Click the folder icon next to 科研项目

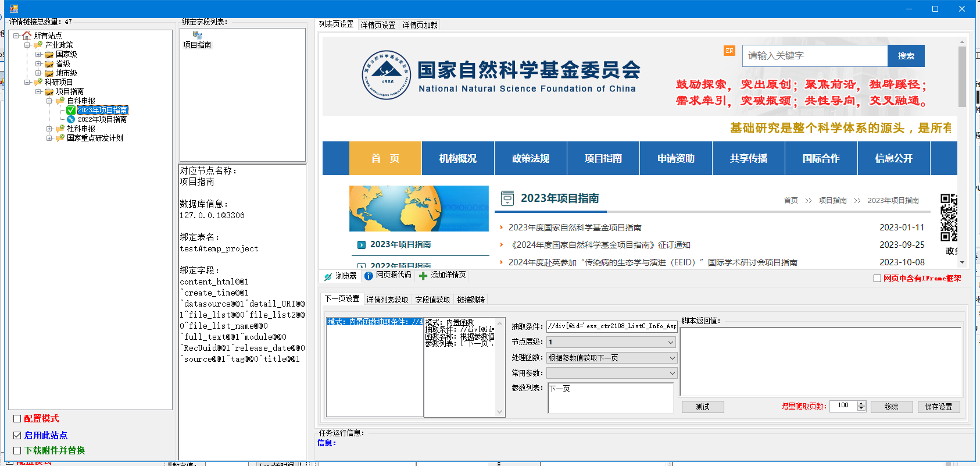coord(38,82)
